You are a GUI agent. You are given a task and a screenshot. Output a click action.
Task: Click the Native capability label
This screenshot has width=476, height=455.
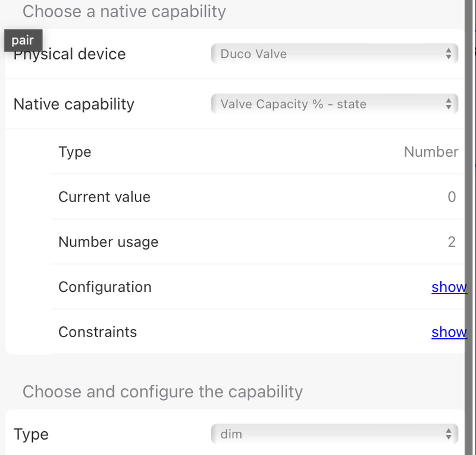(x=74, y=104)
